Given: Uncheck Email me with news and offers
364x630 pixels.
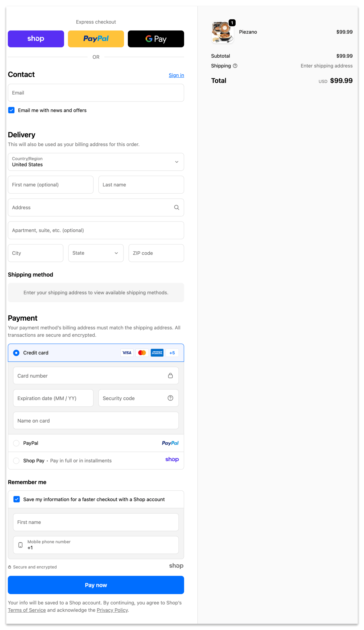Looking at the screenshot, I should (11, 110).
